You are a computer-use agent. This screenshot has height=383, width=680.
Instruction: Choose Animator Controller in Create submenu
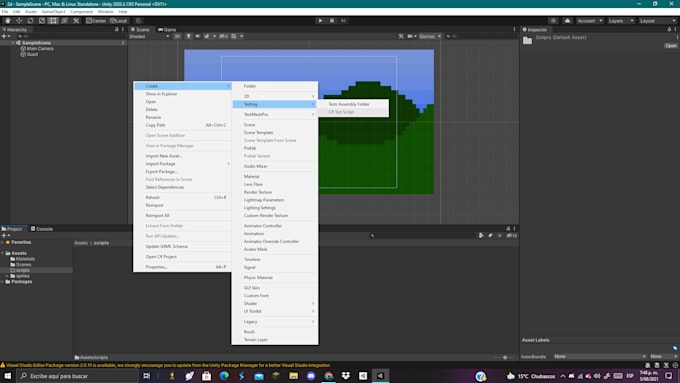pyautogui.click(x=275, y=226)
